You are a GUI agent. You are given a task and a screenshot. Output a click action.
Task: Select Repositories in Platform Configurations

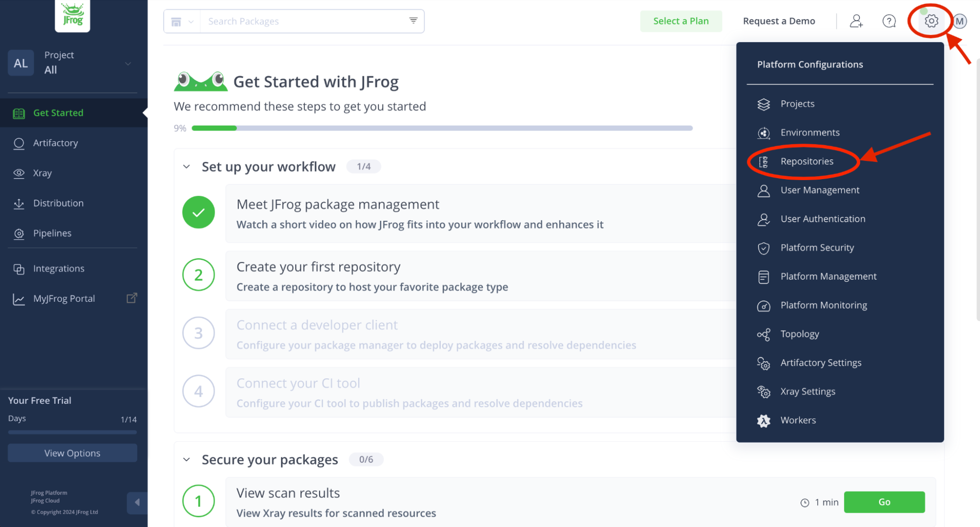pos(807,161)
